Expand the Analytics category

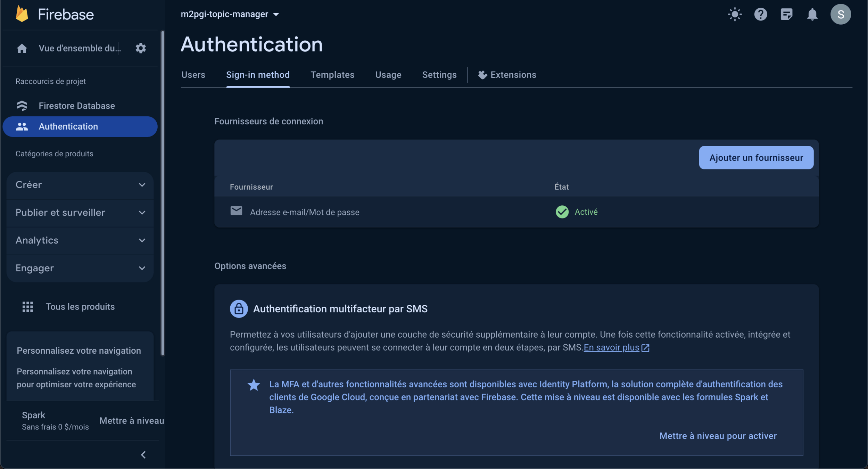(x=80, y=240)
